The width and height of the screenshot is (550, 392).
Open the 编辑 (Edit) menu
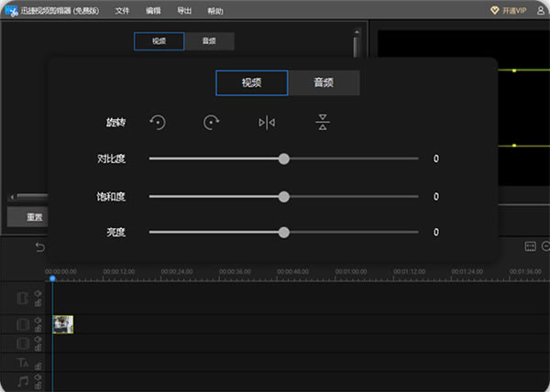[153, 11]
